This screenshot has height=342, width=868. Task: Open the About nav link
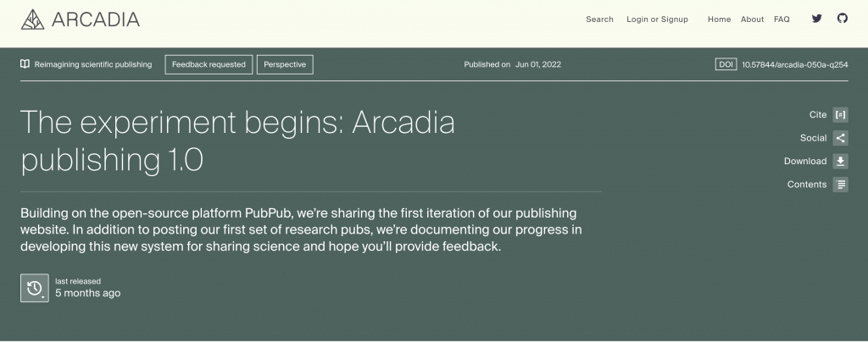tap(752, 19)
